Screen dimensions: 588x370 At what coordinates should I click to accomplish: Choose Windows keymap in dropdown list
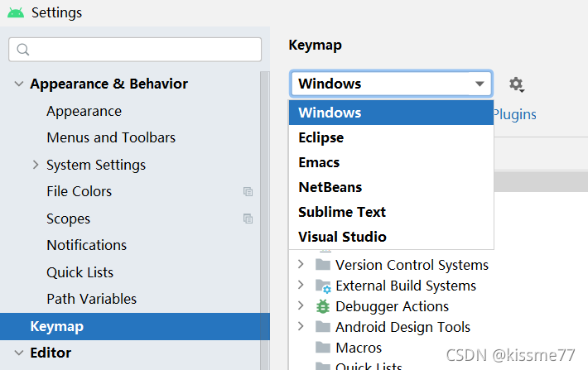pyautogui.click(x=391, y=113)
